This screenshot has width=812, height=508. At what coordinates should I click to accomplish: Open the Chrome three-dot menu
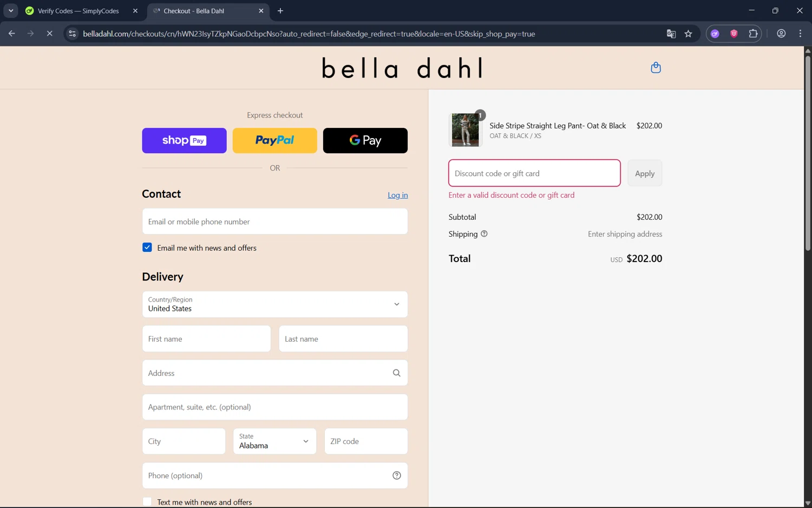pyautogui.click(x=800, y=34)
